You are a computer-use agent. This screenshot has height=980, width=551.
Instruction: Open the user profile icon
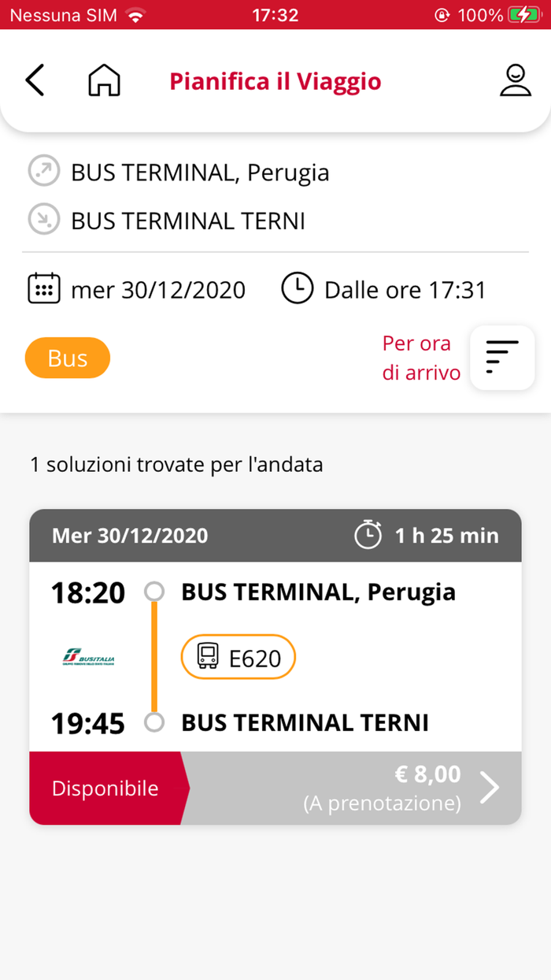[516, 80]
